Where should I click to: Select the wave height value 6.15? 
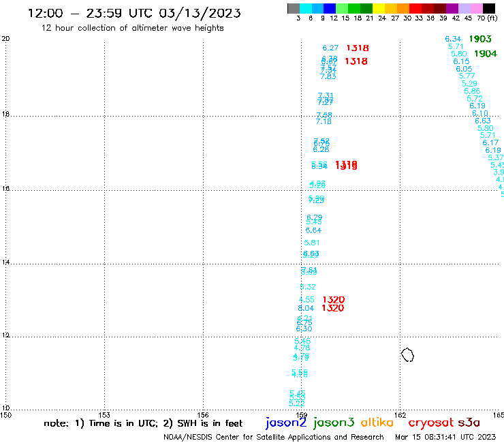click(x=461, y=61)
